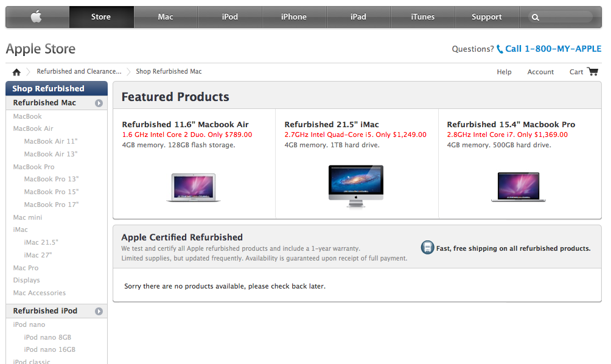Open the Support tab
Viewport: 611px width, 364px height.
tap(487, 17)
